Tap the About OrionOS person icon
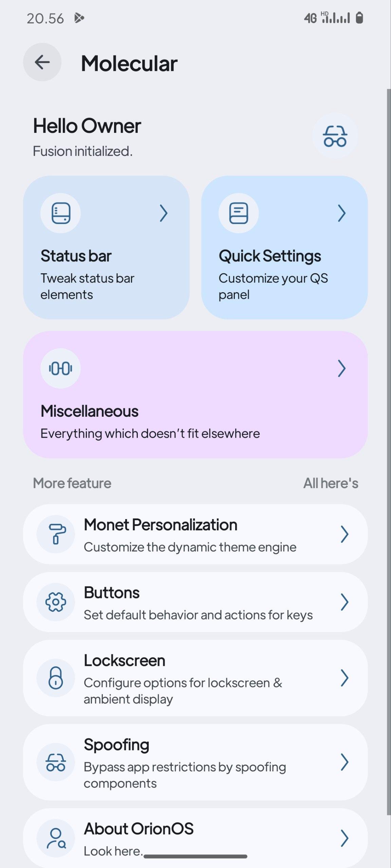Viewport: 391px width, 868px height. pos(56,838)
